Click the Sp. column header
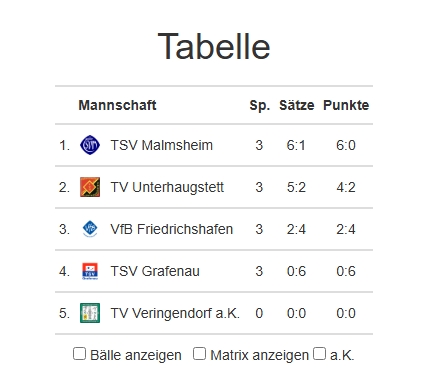The image size is (426, 392). pos(260,105)
